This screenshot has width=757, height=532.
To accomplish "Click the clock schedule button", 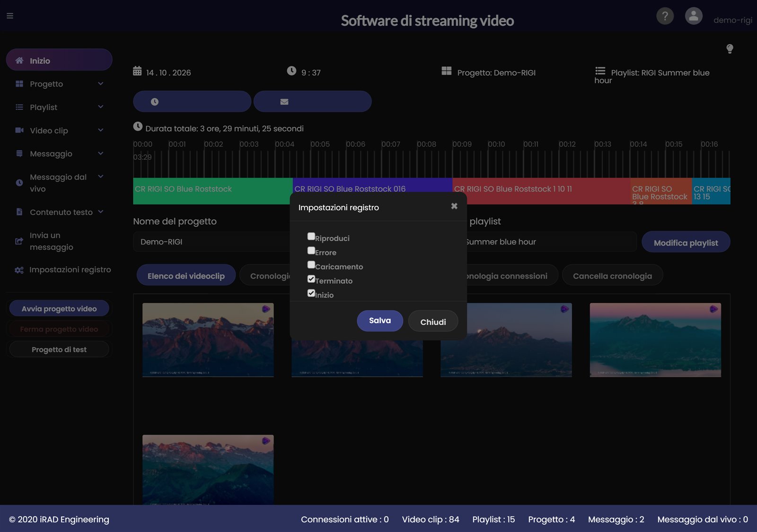I will pyautogui.click(x=192, y=102).
